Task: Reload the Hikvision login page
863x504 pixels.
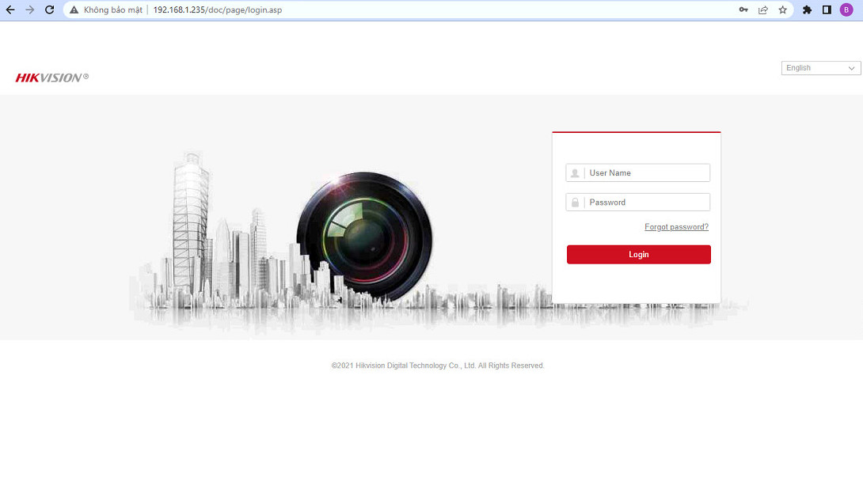Action: pyautogui.click(x=50, y=10)
